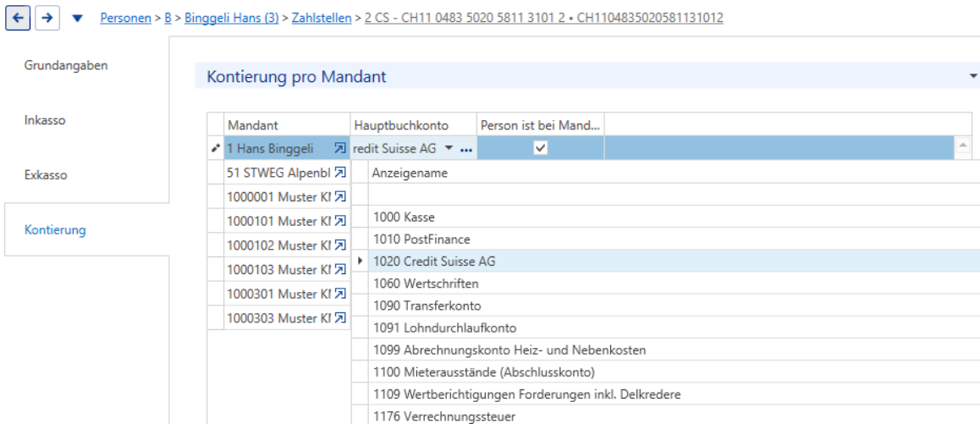Go forward with the right arrow button
Image resolution: width=980 pixels, height=424 pixels.
47,18
